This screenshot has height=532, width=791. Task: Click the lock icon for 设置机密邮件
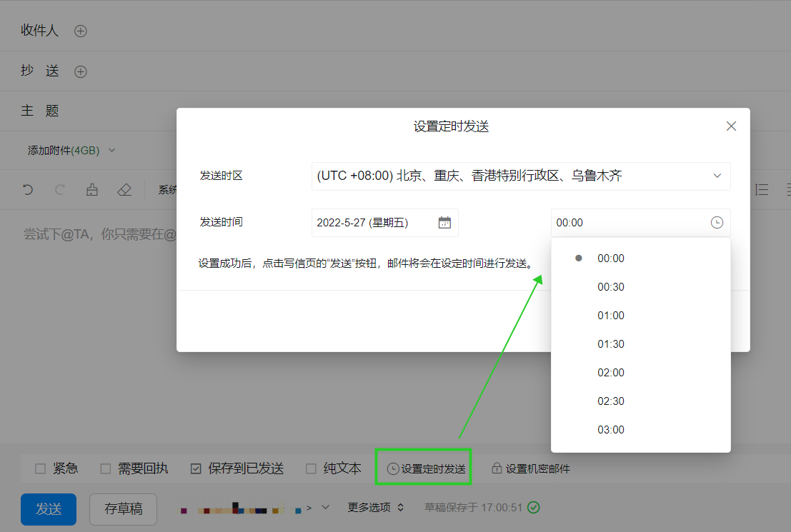(497, 469)
